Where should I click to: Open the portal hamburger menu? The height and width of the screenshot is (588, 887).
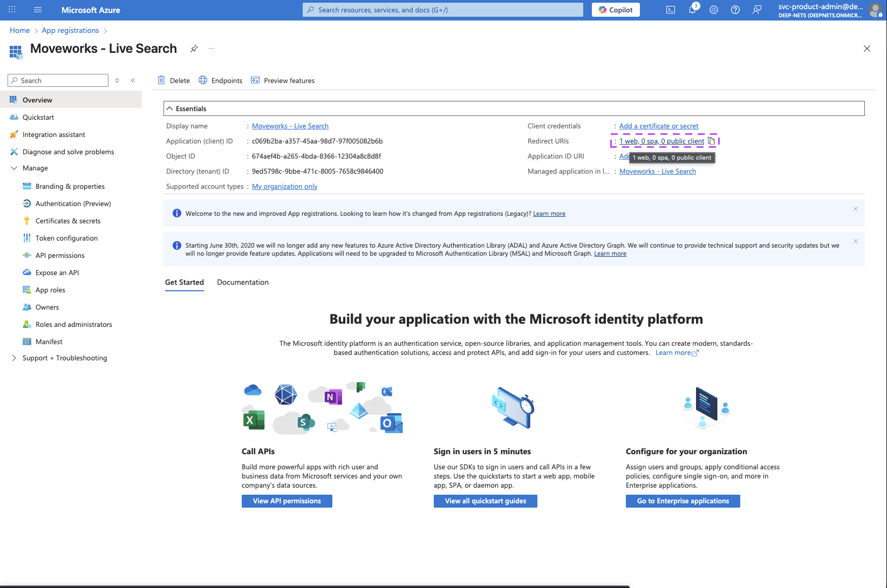pyautogui.click(x=38, y=10)
